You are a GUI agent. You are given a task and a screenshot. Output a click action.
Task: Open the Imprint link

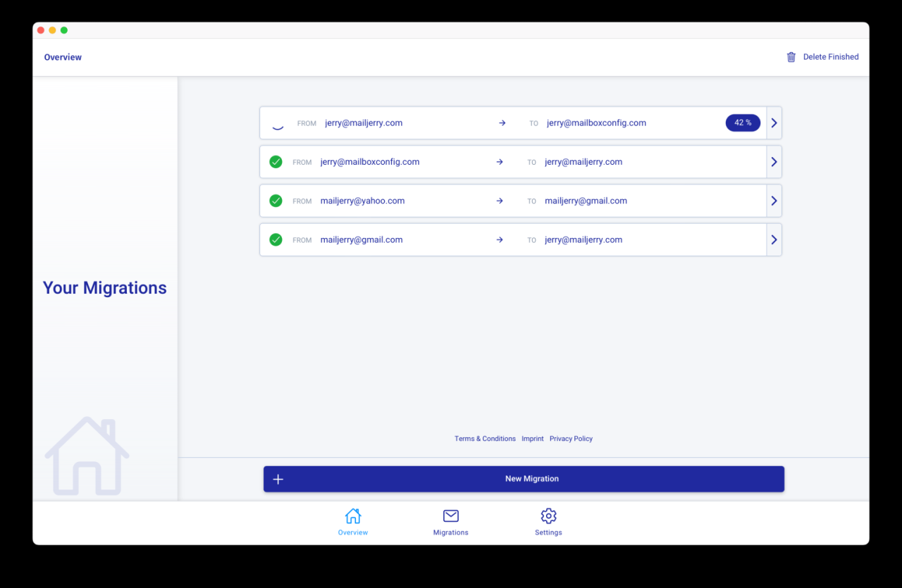(533, 439)
